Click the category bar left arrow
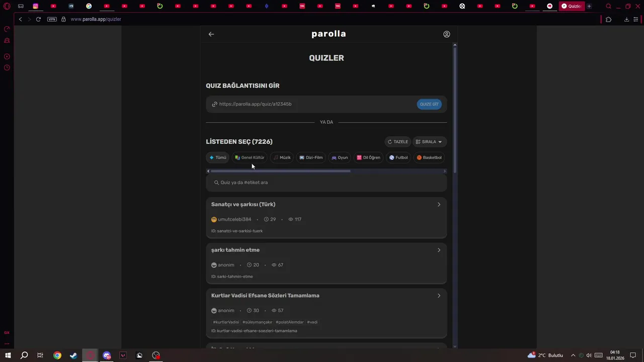644x362 pixels. (x=208, y=171)
